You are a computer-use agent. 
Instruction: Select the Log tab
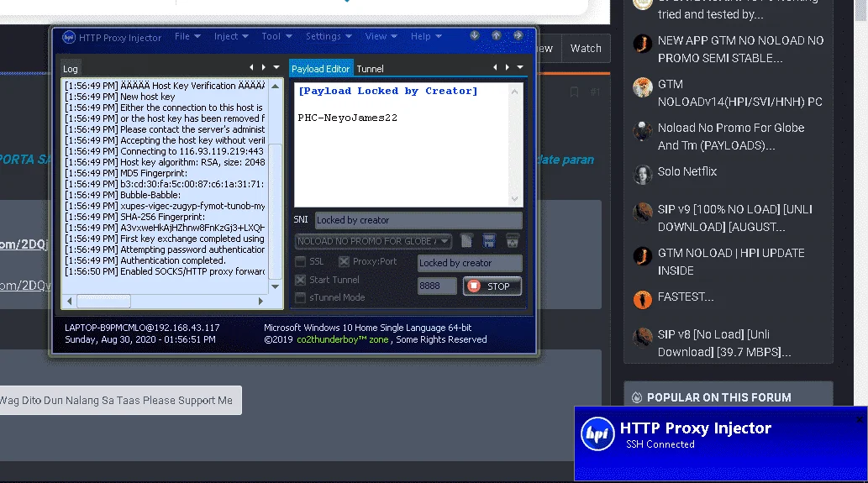click(x=71, y=69)
